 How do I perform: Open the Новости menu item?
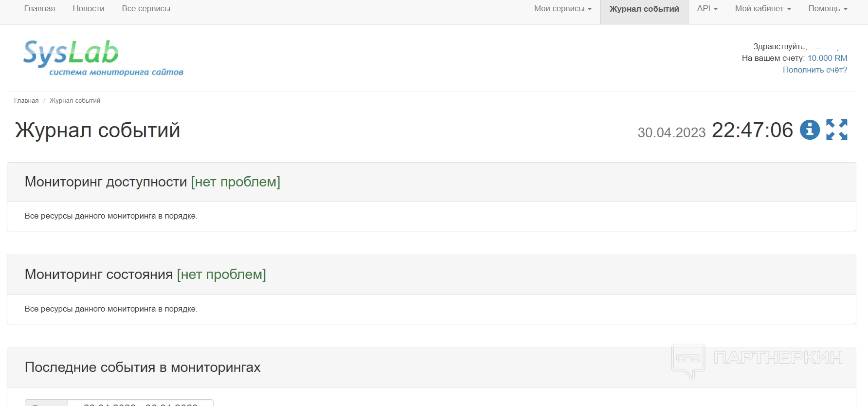(x=89, y=9)
